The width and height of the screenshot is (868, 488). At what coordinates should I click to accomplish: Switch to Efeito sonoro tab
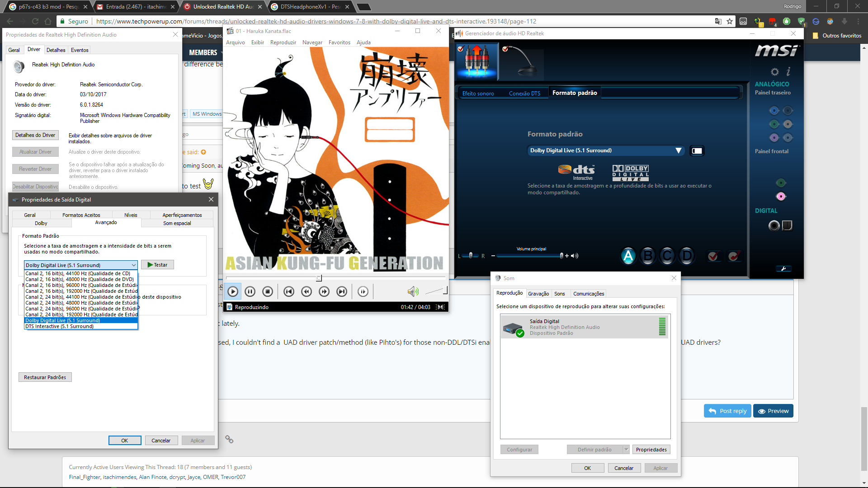pos(478,94)
